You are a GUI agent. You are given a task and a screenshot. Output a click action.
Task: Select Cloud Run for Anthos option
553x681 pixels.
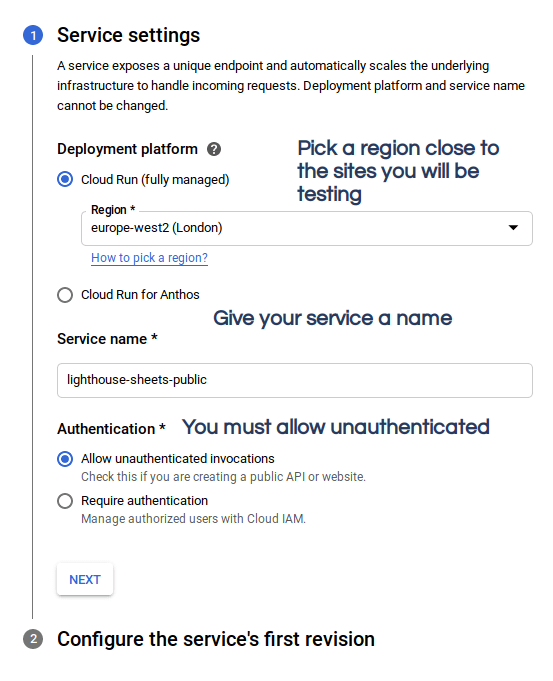click(x=65, y=295)
